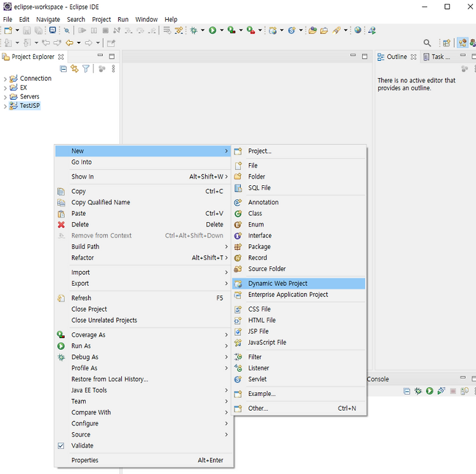This screenshot has width=476, height=474.
Task: Expand the Servers tree node
Action: 5,97
